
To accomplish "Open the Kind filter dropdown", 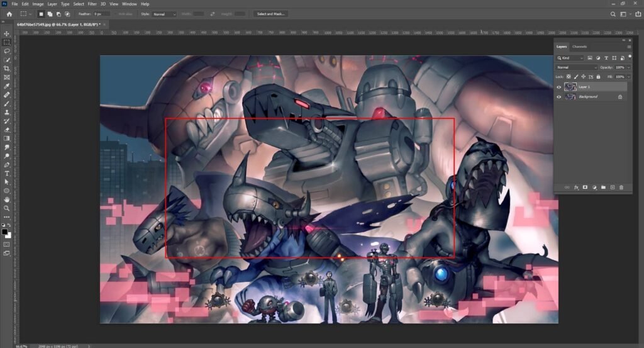I will 570,58.
